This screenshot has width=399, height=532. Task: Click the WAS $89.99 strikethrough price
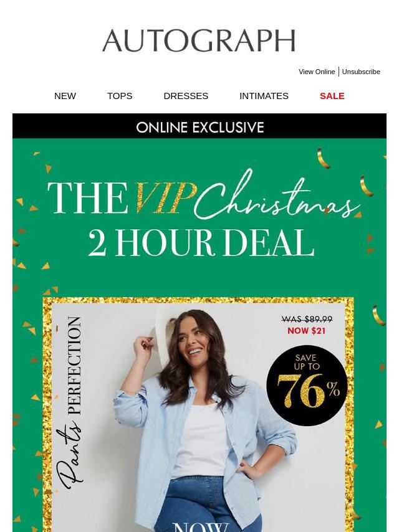pos(307,320)
